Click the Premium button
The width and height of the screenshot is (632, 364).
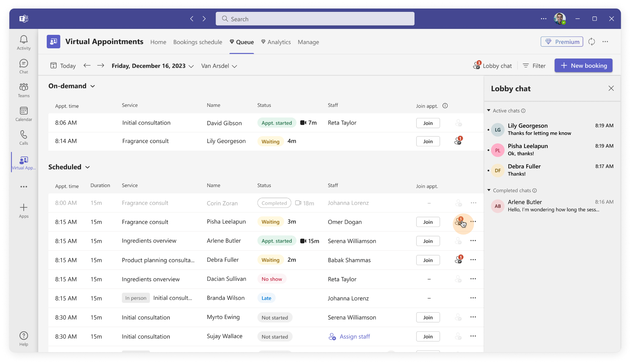click(562, 42)
